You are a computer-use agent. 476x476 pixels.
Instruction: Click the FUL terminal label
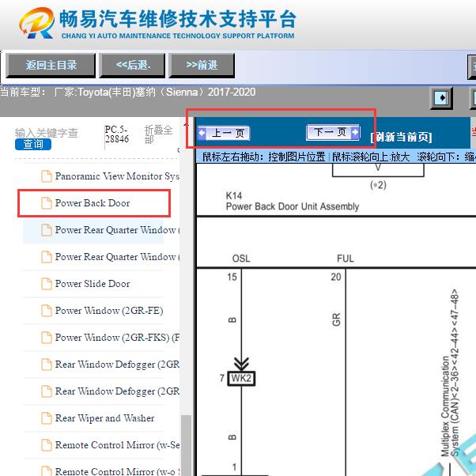[346, 259]
